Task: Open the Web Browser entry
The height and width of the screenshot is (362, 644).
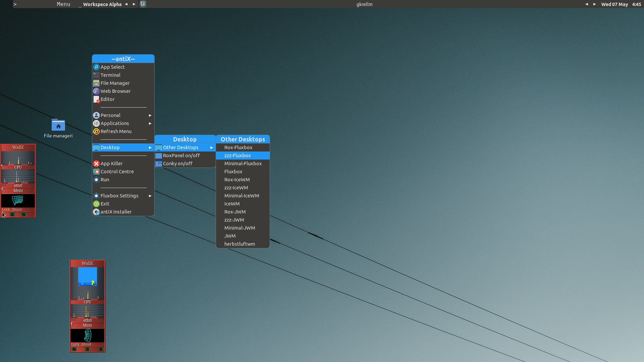Action: click(x=115, y=91)
